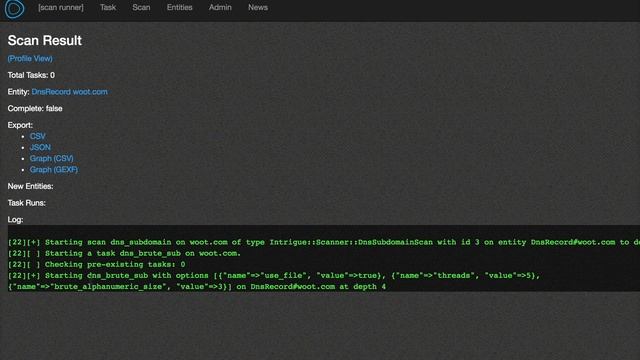Select the 'Total Tasks: 0' text
Viewport: 640px width, 360px height.
coord(31,75)
